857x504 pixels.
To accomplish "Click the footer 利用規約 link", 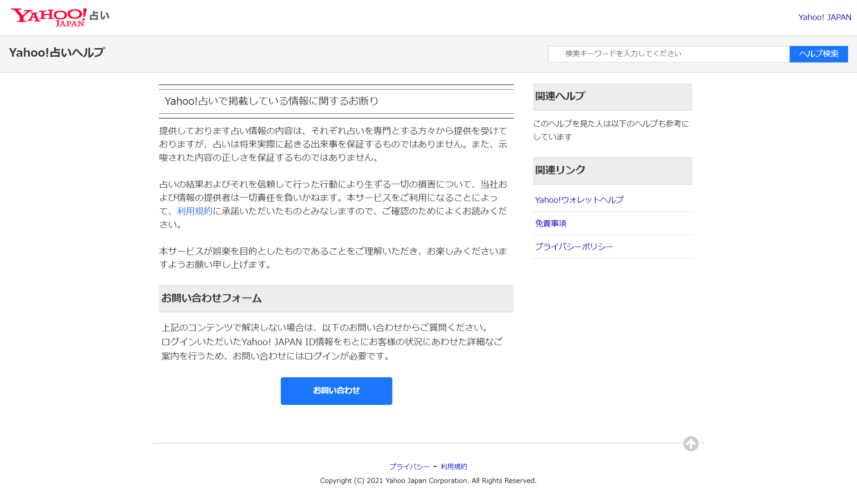I will 453,467.
